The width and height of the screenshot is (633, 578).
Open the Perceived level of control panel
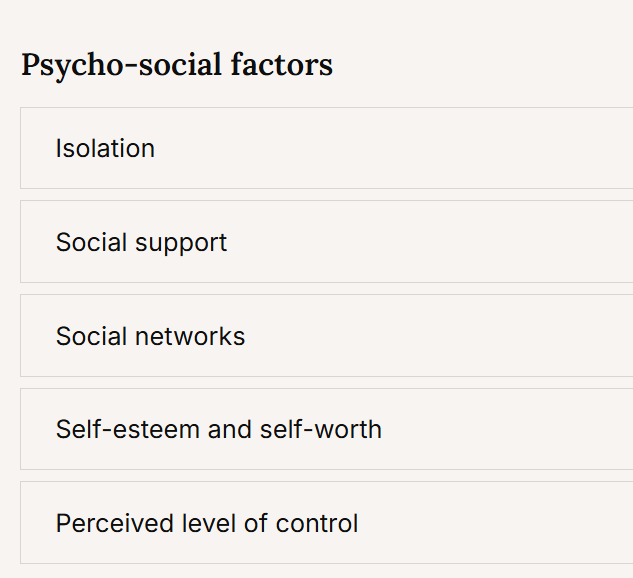coord(327,523)
